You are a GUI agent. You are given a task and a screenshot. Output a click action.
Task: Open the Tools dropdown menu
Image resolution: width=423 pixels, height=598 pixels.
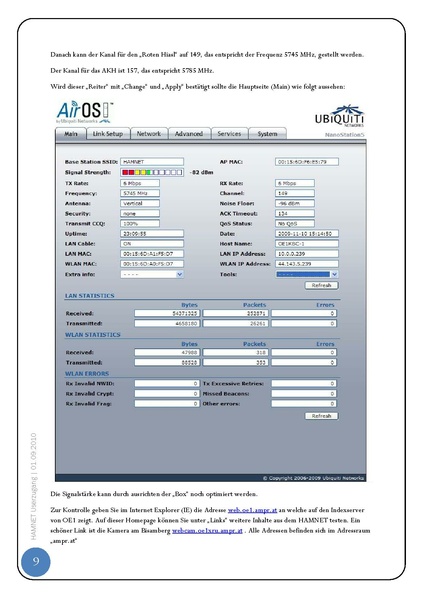tap(307, 274)
